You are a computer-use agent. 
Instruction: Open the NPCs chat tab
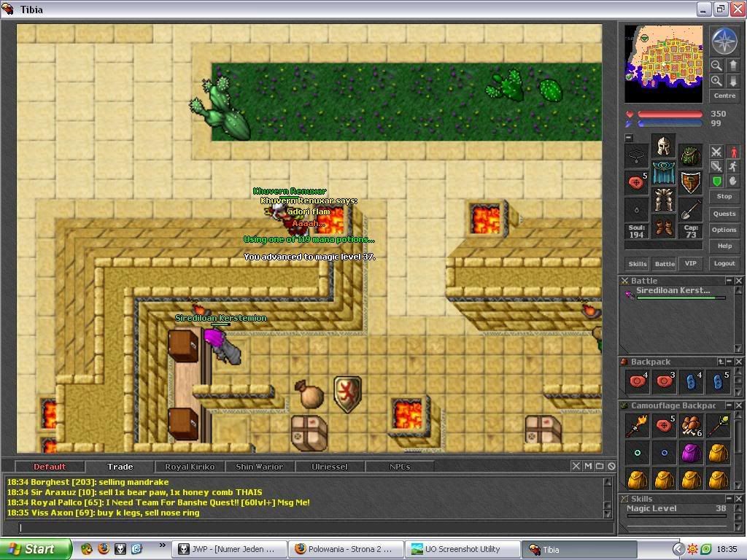[x=400, y=467]
